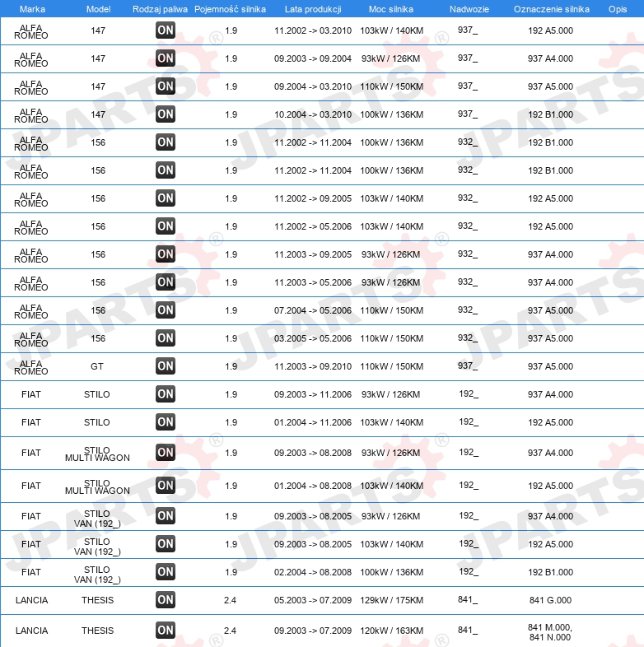The width and height of the screenshot is (644, 647).
Task: Click ON fuel icon in Alfa Romeo GT row
Action: pos(166,366)
